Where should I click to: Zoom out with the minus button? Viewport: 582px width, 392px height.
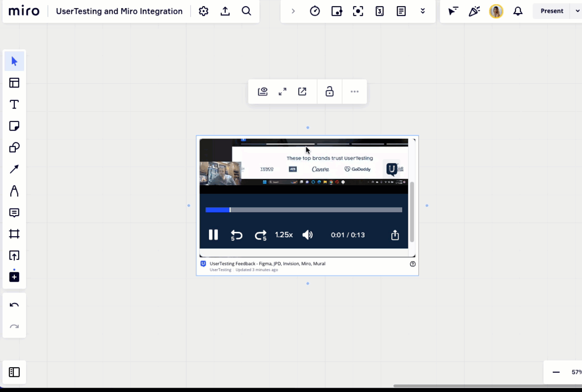pyautogui.click(x=556, y=372)
